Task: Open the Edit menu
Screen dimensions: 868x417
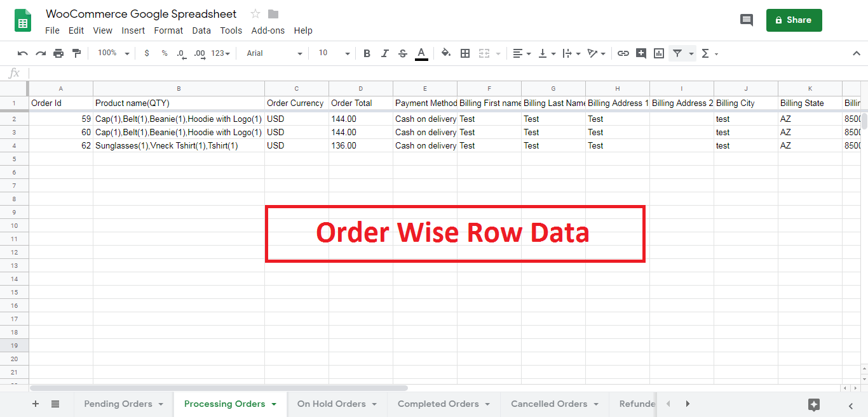Action: click(x=76, y=30)
